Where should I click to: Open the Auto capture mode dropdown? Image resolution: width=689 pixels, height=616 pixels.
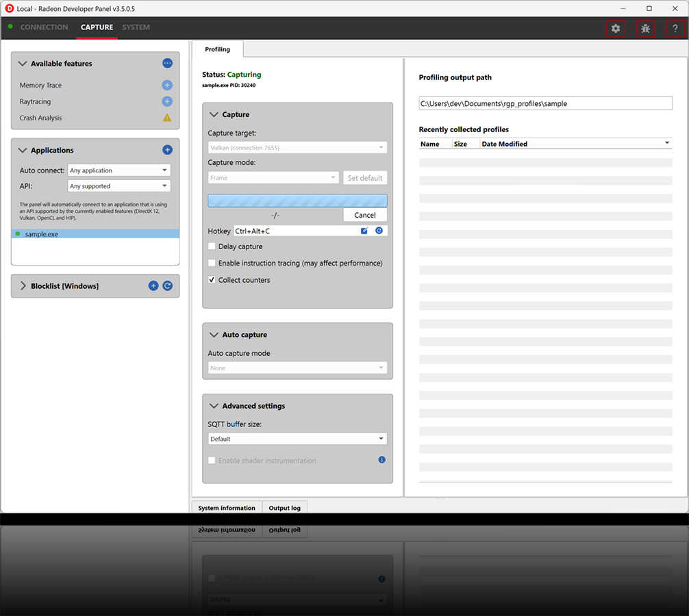(x=297, y=368)
